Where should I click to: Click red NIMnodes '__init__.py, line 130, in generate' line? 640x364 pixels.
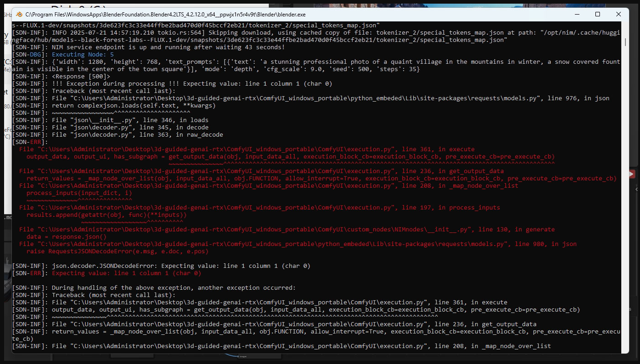tap(287, 230)
